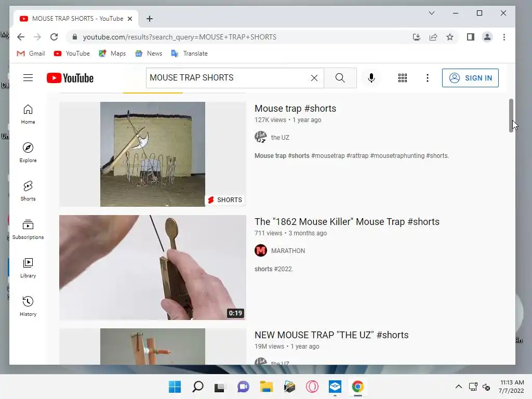Open the YouTube hamburger guide menu

(x=28, y=78)
